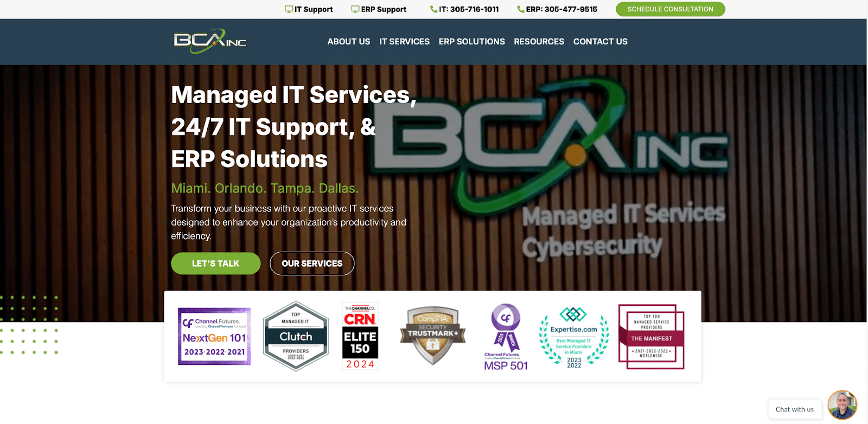This screenshot has height=424, width=868.
Task: Open the About Us menu
Action: click(349, 42)
